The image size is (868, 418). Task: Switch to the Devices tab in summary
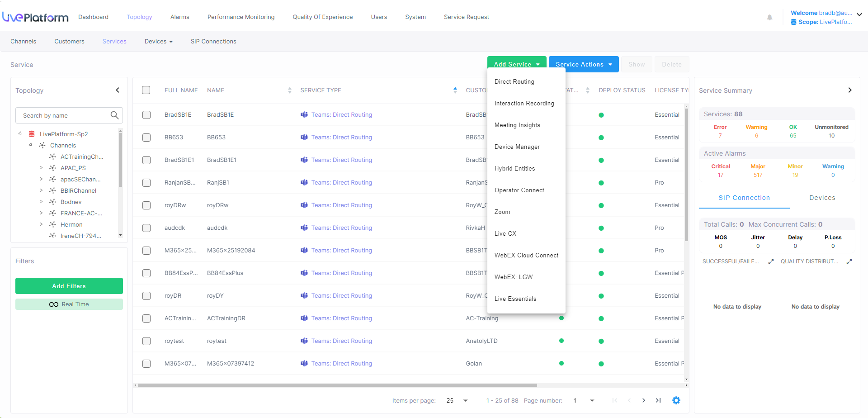[822, 198]
